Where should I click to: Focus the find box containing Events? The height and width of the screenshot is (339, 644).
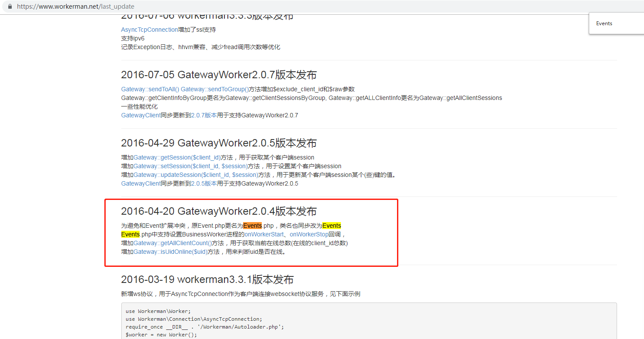[616, 23]
